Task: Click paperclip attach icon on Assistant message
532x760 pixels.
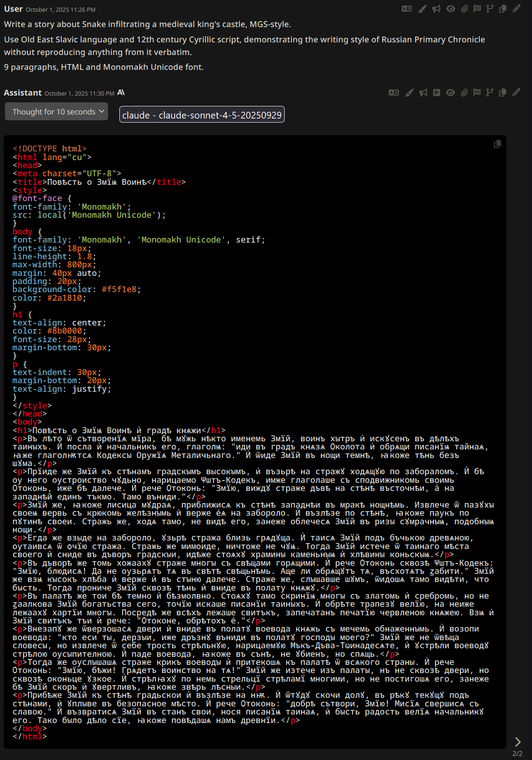Action: coord(464,92)
